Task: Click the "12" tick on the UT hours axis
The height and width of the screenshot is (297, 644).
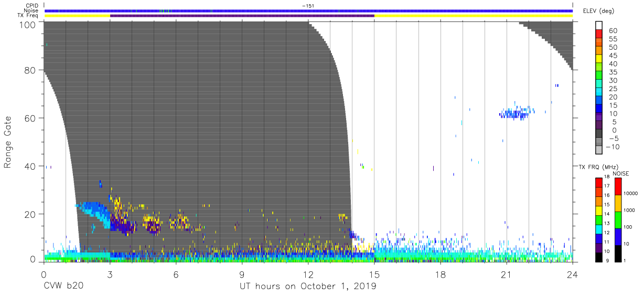Action: tap(308, 274)
